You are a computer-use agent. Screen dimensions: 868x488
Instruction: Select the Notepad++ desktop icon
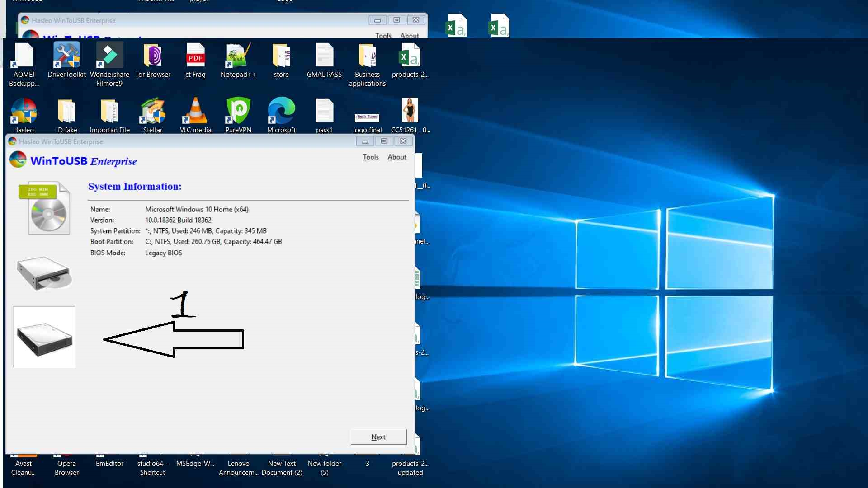(x=238, y=60)
